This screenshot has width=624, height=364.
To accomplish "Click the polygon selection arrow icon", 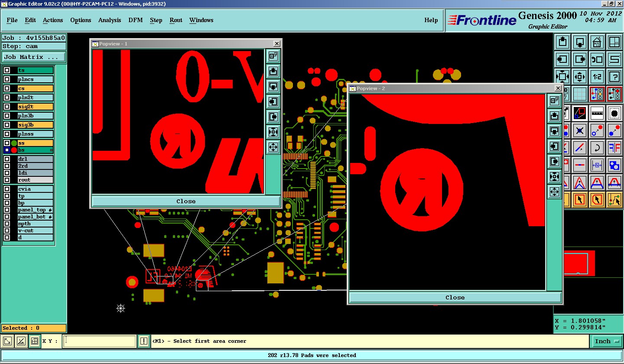I will pyautogui.click(x=597, y=200).
